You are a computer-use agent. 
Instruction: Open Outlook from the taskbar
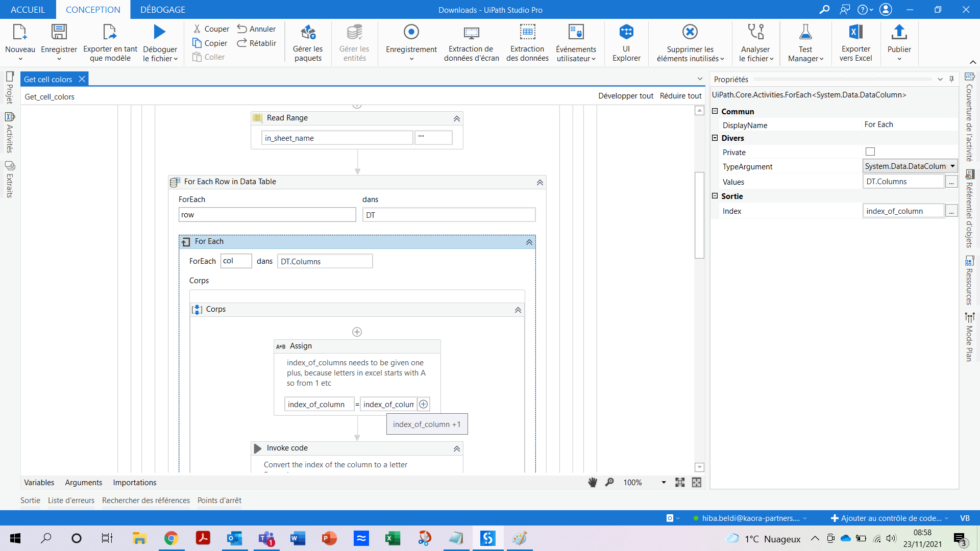coord(235,538)
